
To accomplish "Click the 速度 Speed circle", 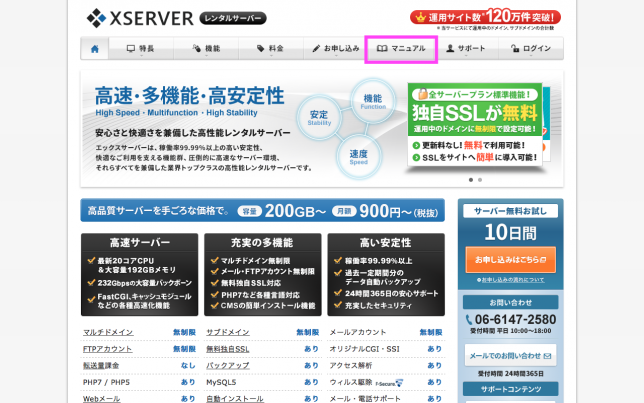I will 359,157.
